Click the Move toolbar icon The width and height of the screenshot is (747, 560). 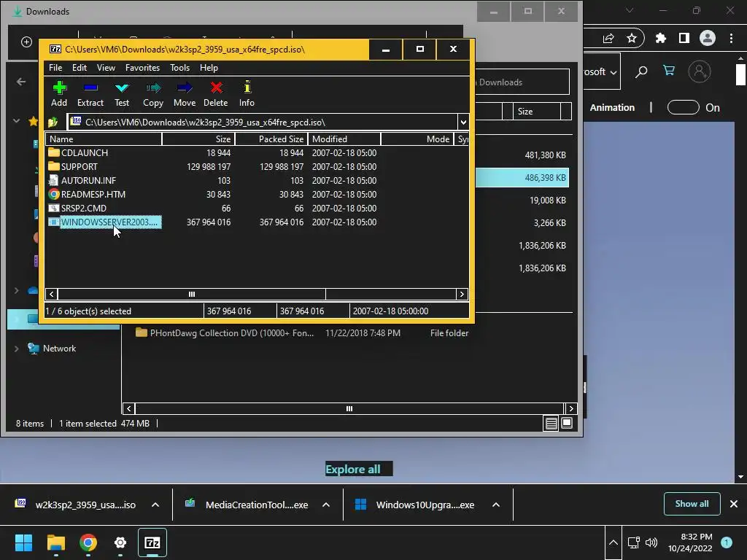point(185,94)
